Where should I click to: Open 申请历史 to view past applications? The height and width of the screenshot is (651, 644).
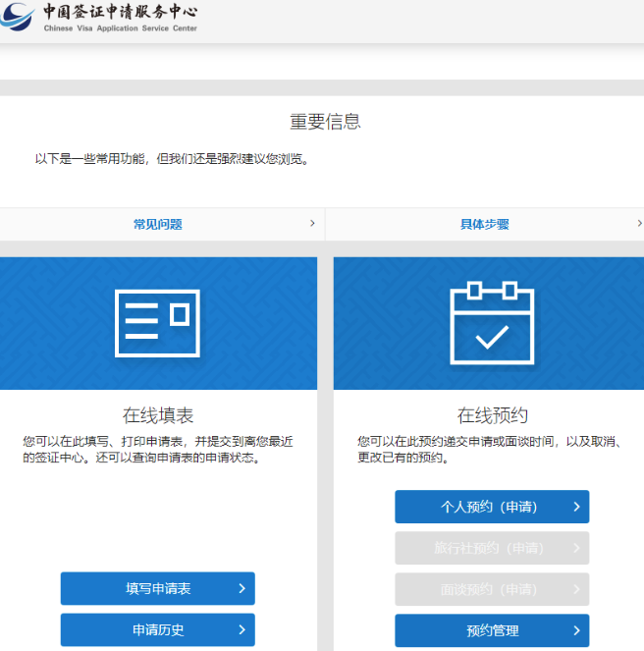(x=158, y=629)
